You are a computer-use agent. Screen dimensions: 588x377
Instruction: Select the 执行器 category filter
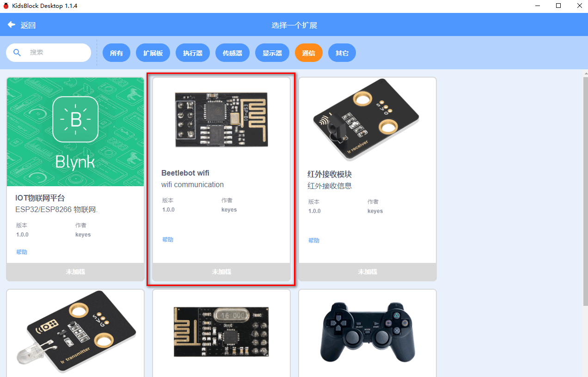(193, 53)
